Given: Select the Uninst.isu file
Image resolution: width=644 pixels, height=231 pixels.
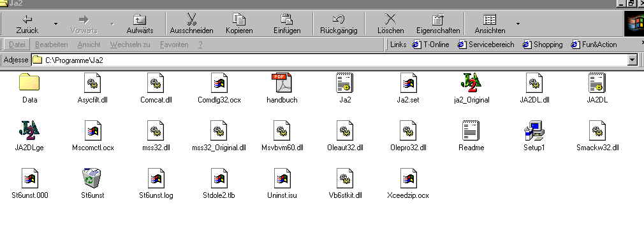Looking at the screenshot, I should click(x=282, y=183).
